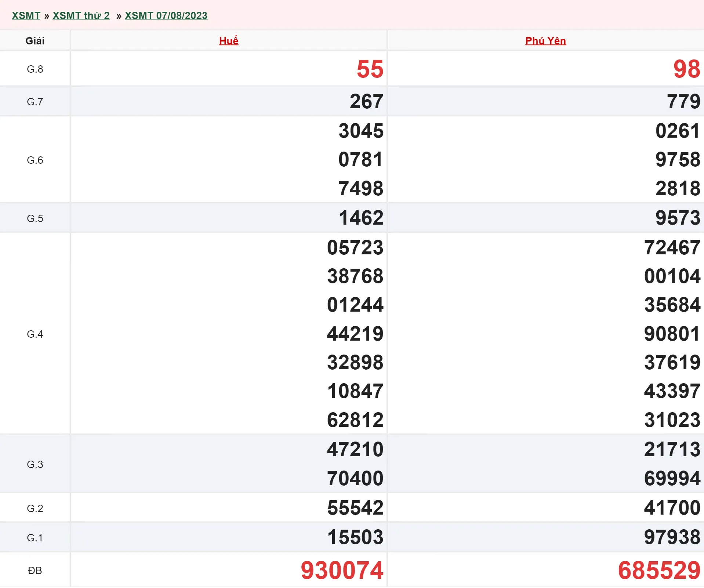The height and width of the screenshot is (588, 704).
Task: Select the Huế G.8 result 55
Action: click(370, 69)
